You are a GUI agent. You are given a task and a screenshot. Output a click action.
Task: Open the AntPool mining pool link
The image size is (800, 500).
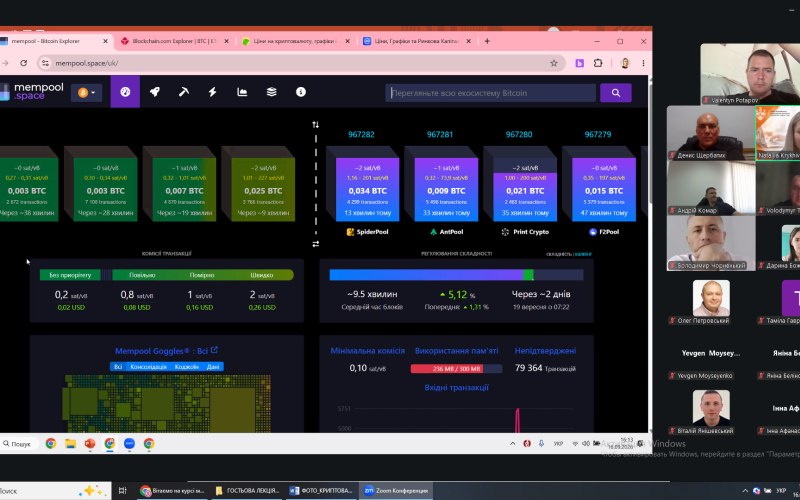pyautogui.click(x=446, y=232)
